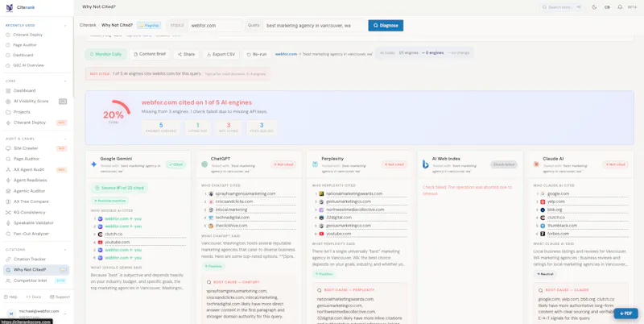Click KG Consistency icon
Image resolution: width=644 pixels, height=324 pixels.
coord(8,212)
